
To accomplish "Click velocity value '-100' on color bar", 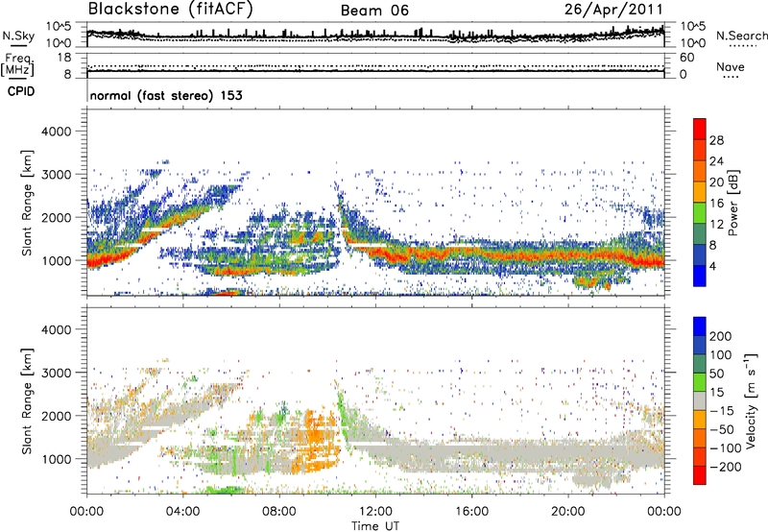I will coord(725,447).
